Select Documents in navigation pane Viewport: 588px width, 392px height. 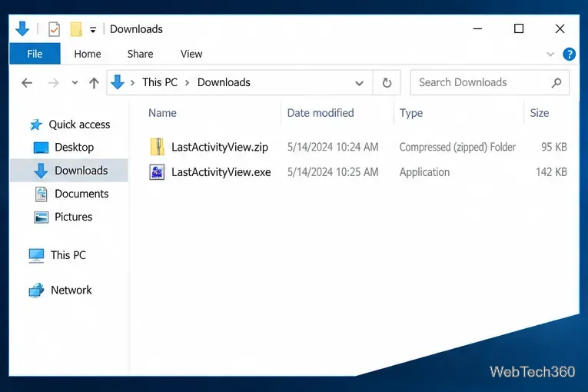(81, 194)
